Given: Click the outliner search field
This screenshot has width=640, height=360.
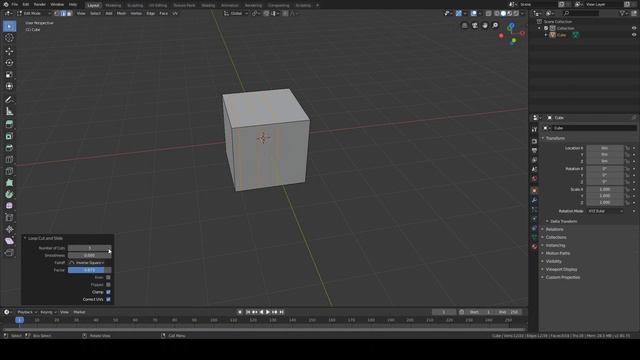Looking at the screenshot, I should coord(581,13).
